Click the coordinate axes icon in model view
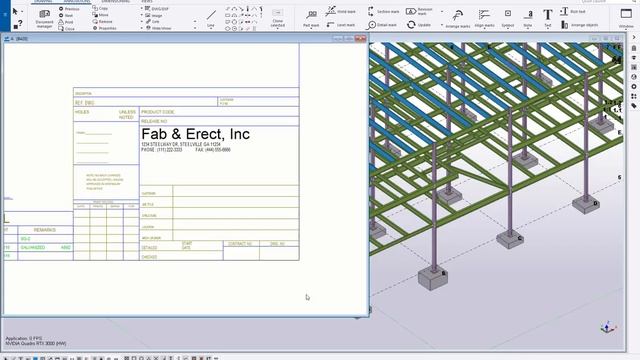The image size is (640, 360). [607, 327]
